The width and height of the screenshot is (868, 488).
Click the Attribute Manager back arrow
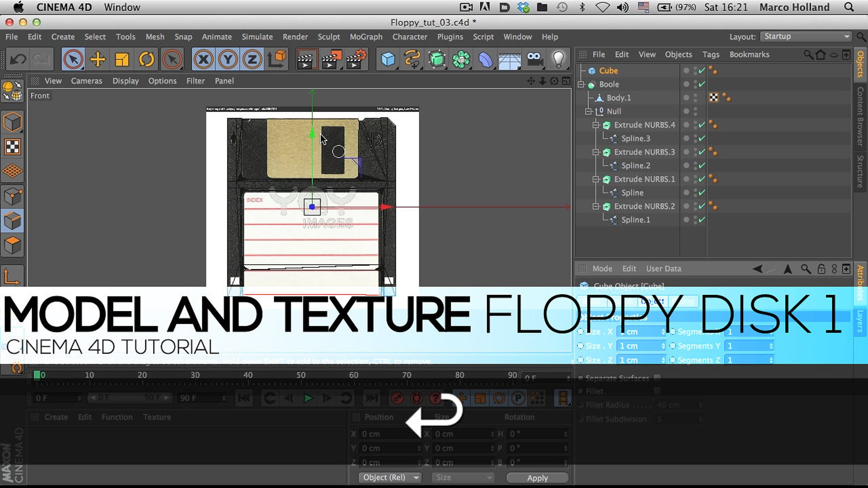tap(757, 269)
